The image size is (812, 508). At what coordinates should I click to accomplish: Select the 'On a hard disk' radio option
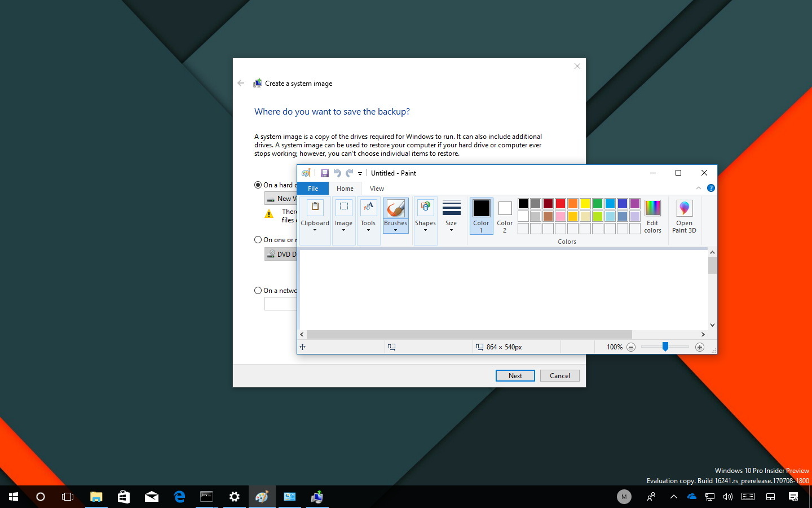pyautogui.click(x=258, y=185)
